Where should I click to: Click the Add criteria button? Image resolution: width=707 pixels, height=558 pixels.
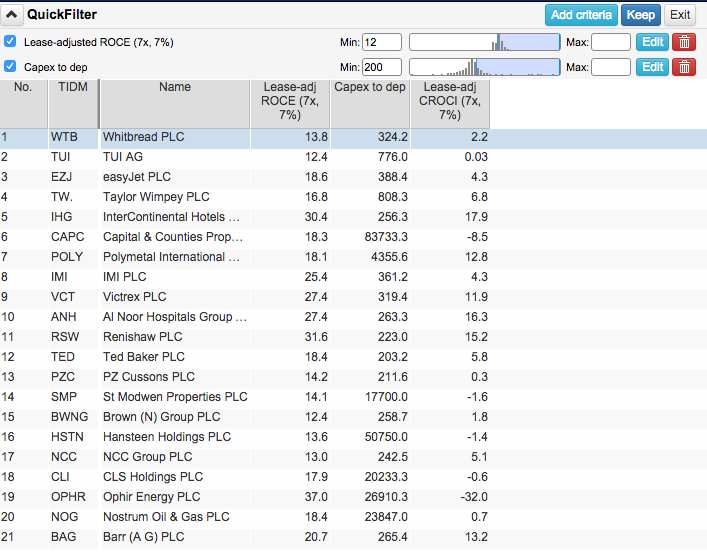tap(581, 15)
